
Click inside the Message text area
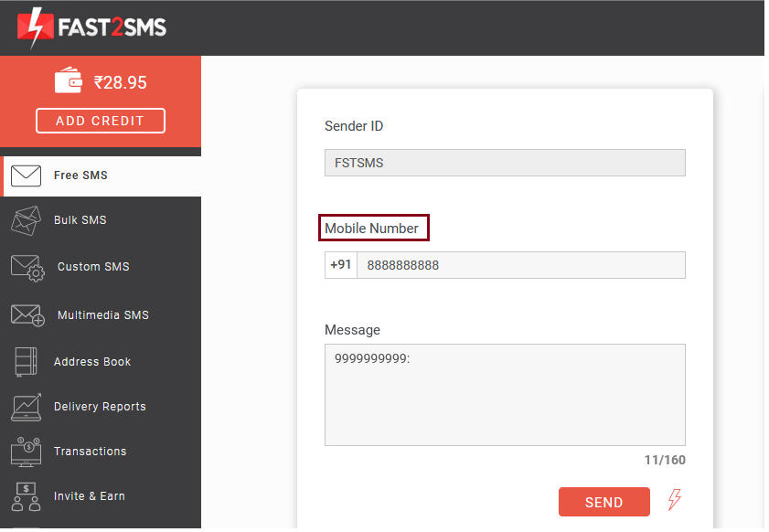click(x=507, y=397)
